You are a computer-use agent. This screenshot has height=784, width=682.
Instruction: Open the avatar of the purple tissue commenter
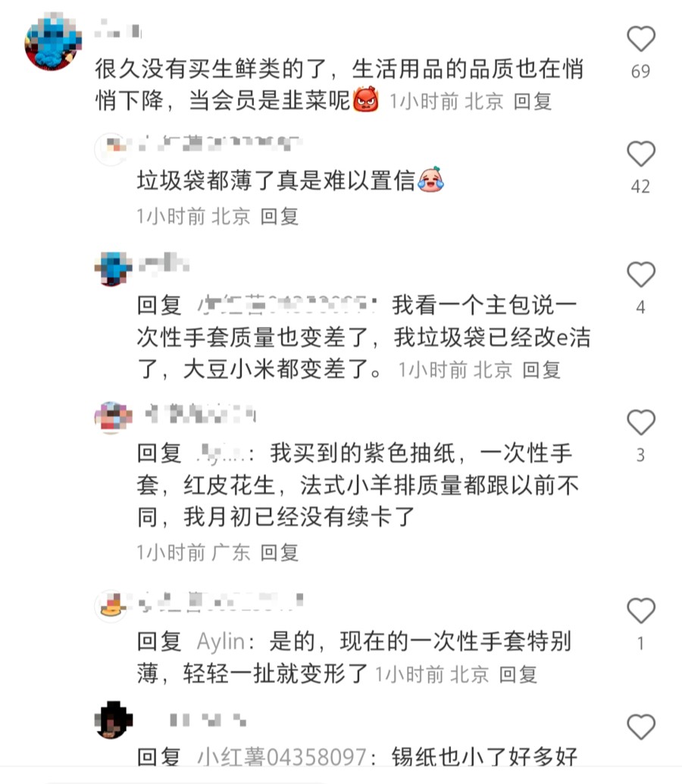pyautogui.click(x=114, y=418)
